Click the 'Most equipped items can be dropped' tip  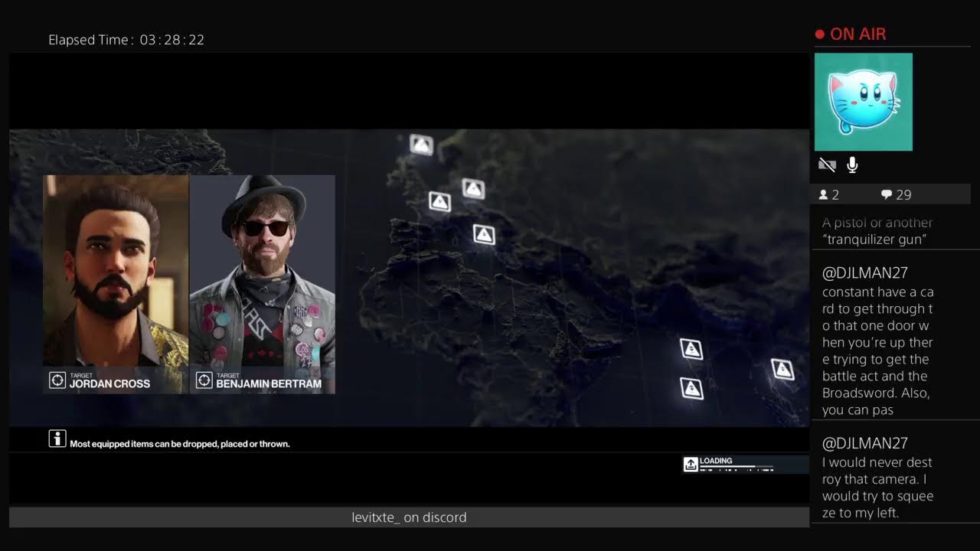coord(180,444)
